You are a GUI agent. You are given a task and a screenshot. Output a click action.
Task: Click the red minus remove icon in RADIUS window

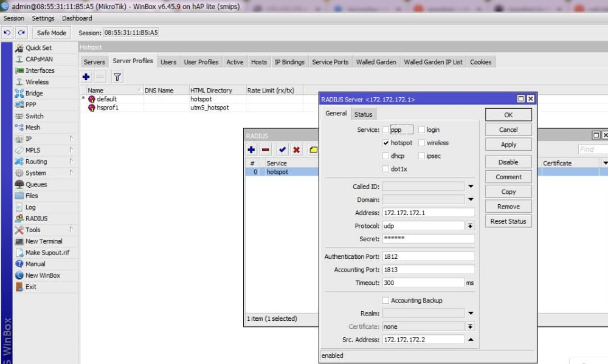pos(266,149)
